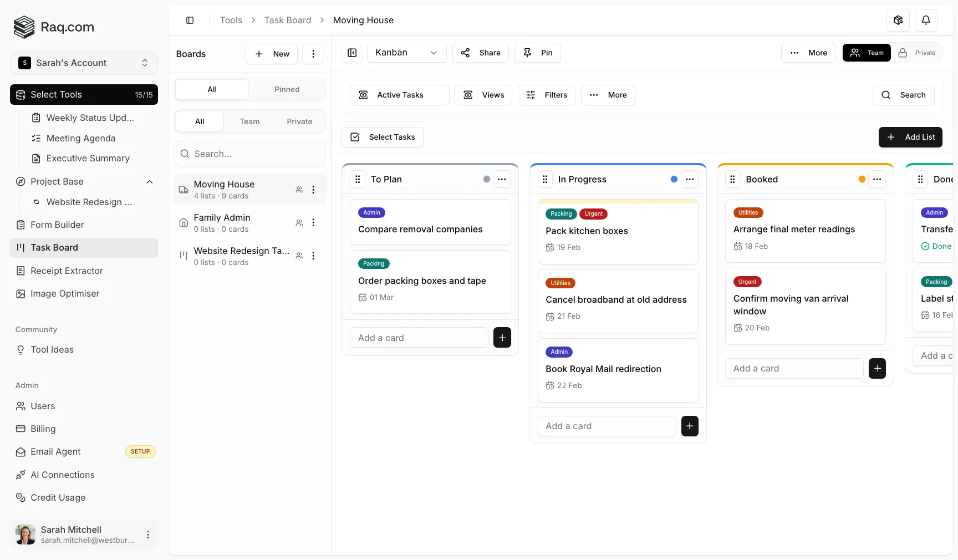This screenshot has width=958, height=560.
Task: Open the Sarah's Account switcher
Action: pos(84,63)
